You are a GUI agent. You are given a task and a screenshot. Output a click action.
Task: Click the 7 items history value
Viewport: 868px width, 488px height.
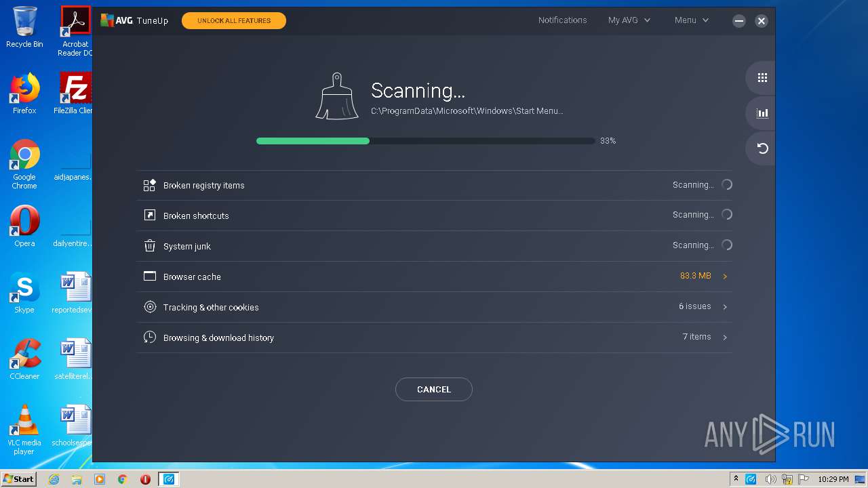(697, 337)
